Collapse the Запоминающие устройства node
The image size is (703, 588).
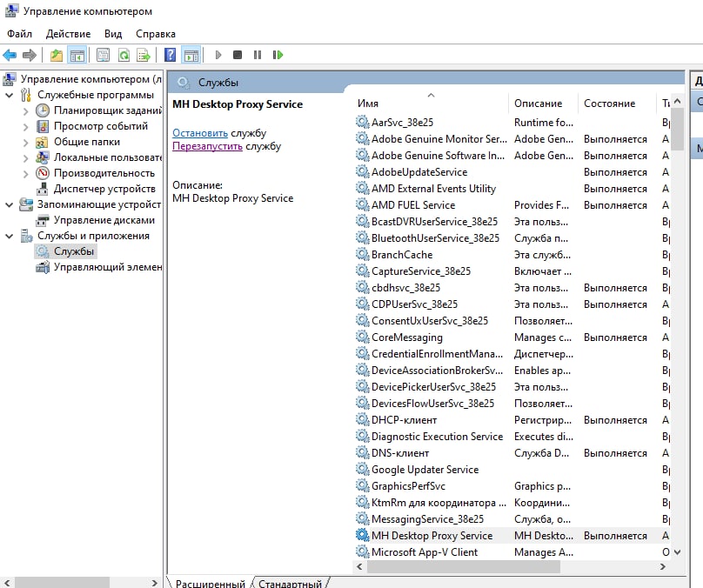(9, 204)
